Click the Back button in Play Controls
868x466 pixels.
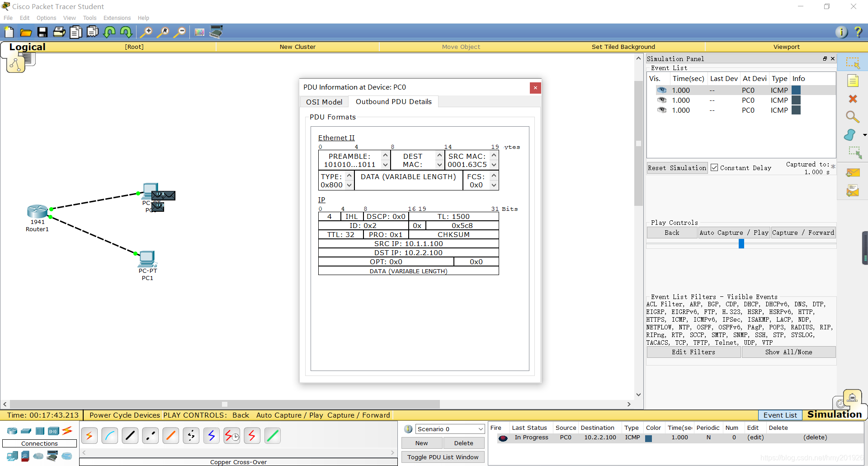672,233
